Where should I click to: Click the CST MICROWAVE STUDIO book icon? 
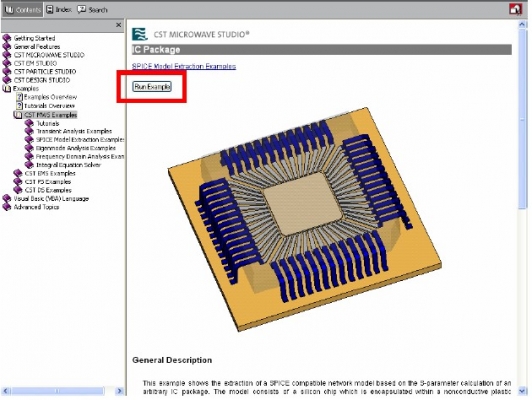(x=7, y=55)
